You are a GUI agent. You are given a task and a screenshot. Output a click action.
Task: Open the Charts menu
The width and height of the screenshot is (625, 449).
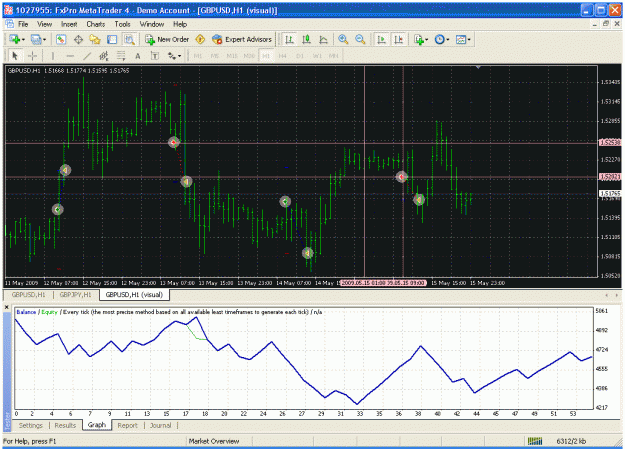pos(96,24)
